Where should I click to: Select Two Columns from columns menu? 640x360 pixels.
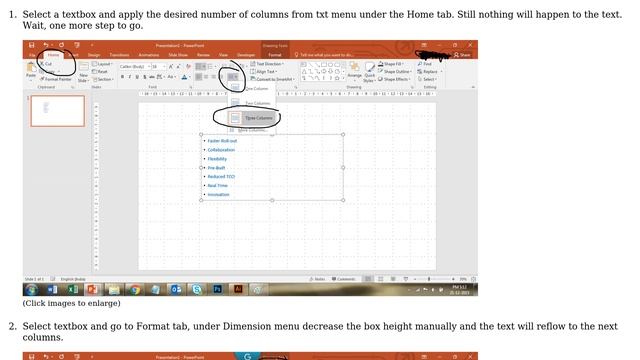(x=251, y=103)
